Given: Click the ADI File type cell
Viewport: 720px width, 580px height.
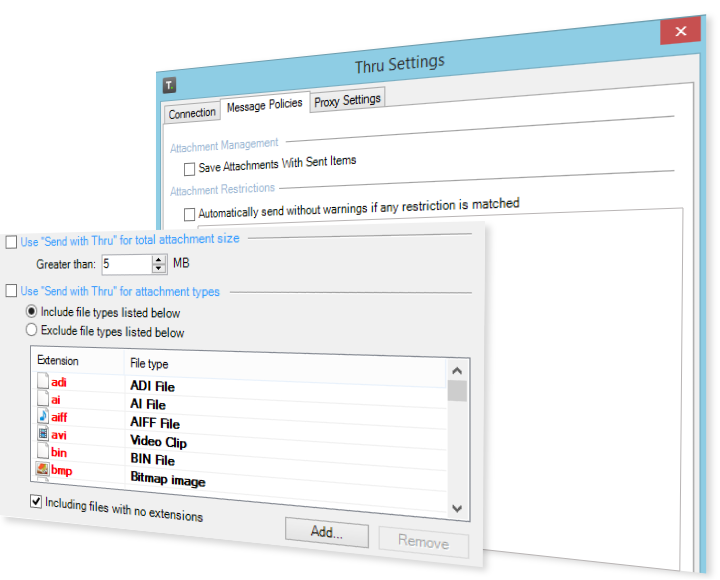Looking at the screenshot, I should 152,386.
